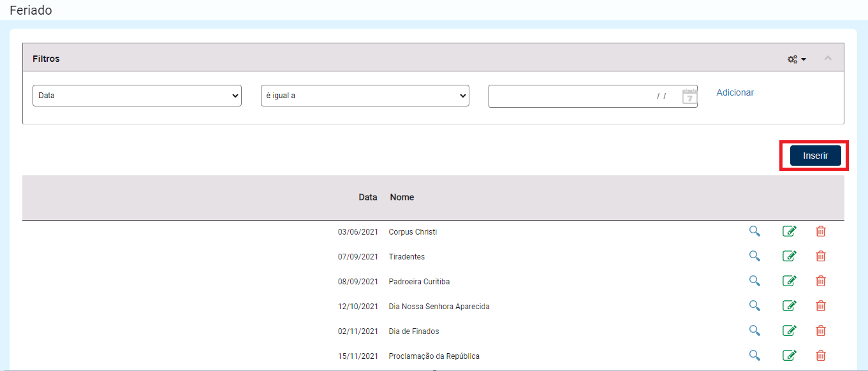Screen dimensions: 868x371
Task: Delete the Dia de Finados holiday
Action: [821, 331]
